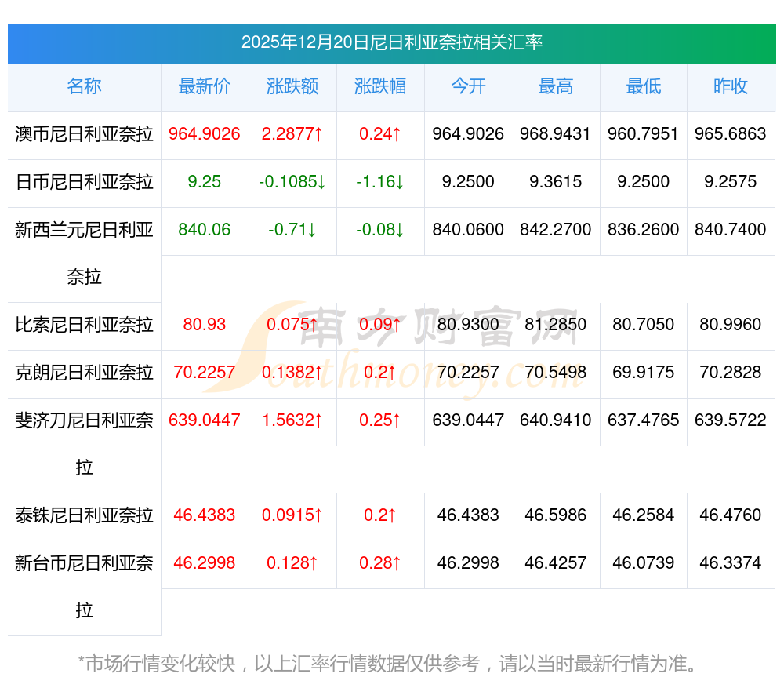The image size is (784, 688).
Task: Click the 2025年12月20日 title banner
Action: (392, 42)
